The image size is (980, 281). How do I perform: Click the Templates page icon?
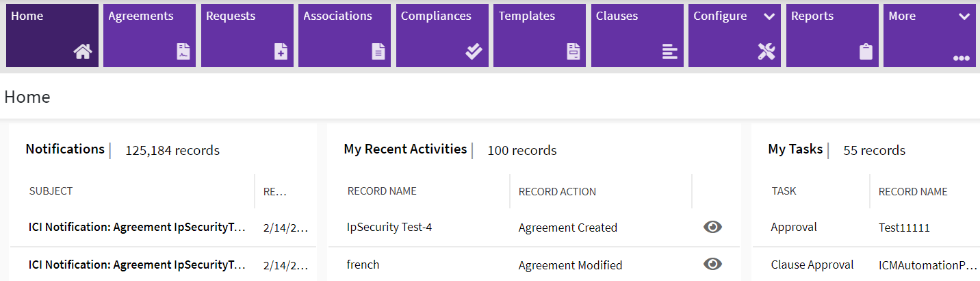[x=573, y=52]
